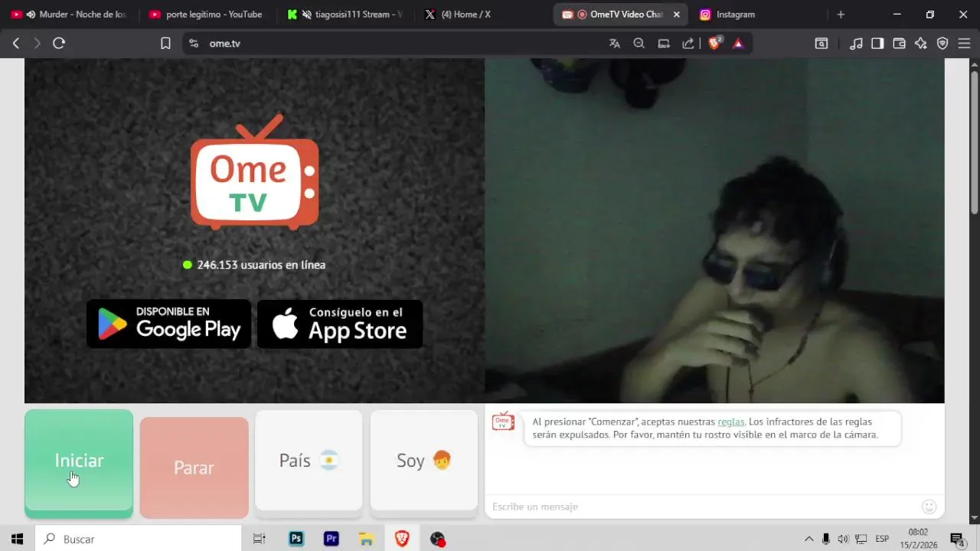Open the Soy gender selector

pos(424,461)
